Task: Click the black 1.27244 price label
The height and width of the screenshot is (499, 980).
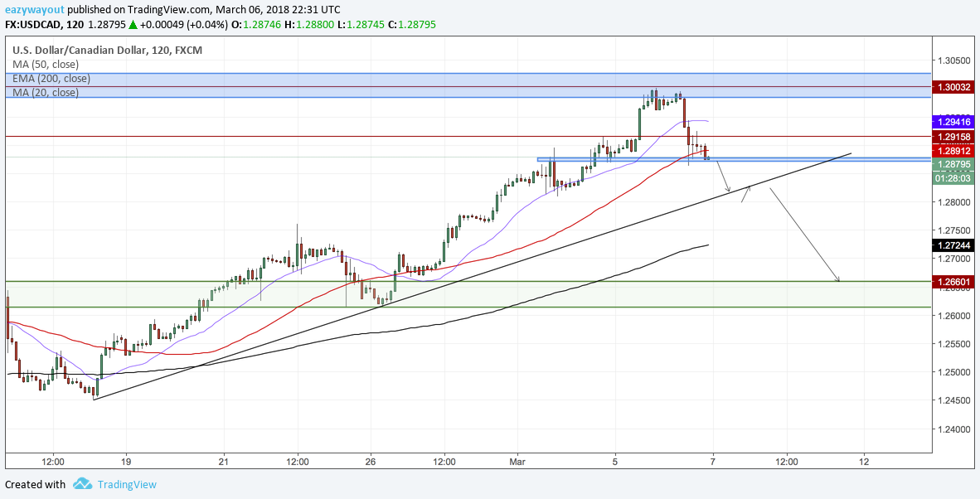Action: (953, 245)
